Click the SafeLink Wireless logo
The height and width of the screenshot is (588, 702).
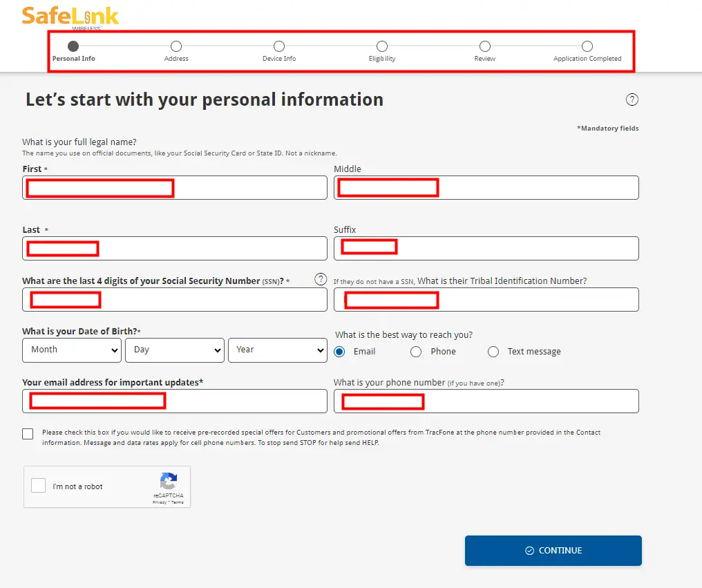[70, 18]
